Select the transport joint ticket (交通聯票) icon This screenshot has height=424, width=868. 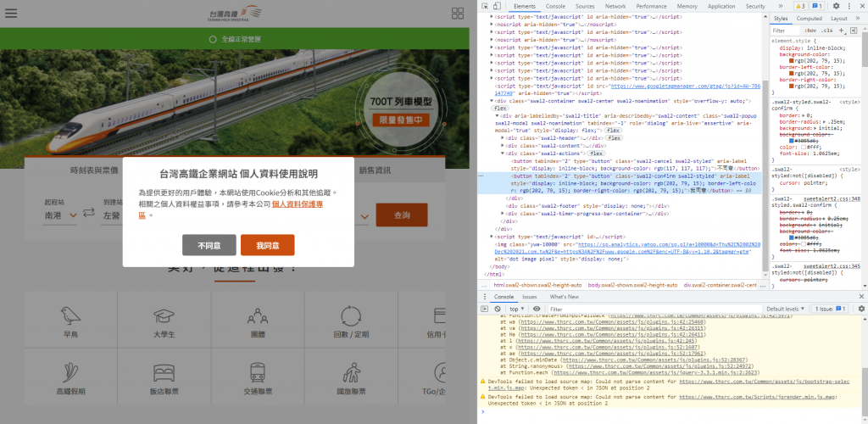[258, 379]
